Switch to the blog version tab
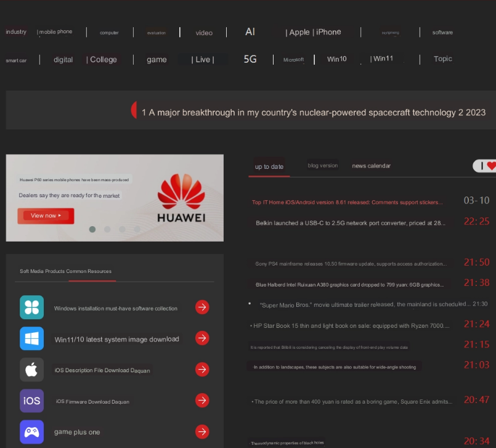496x448 pixels. coord(323,166)
